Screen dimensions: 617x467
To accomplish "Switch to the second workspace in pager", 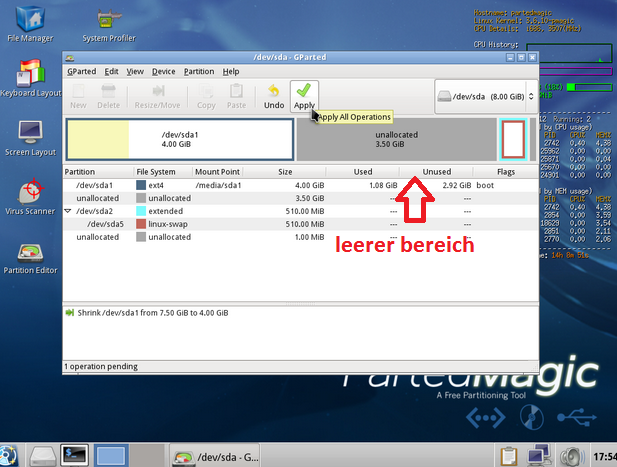I will [147, 456].
